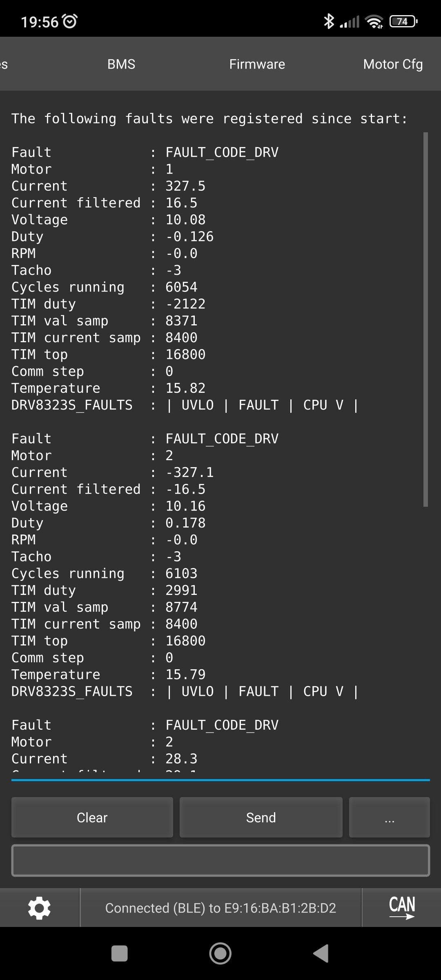The width and height of the screenshot is (441, 980).
Task: Tap the Bluetooth status bar icon
Action: (x=328, y=21)
